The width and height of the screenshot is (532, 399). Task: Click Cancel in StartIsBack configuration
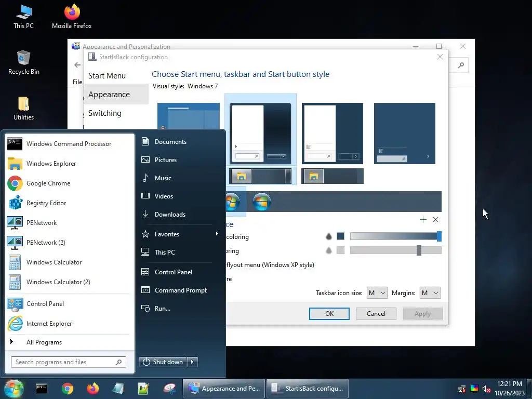[376, 314]
